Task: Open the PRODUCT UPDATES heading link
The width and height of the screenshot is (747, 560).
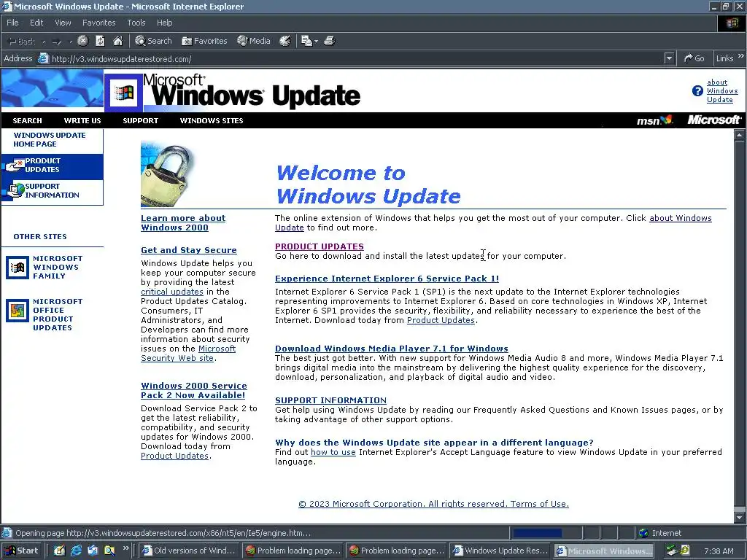Action: point(320,246)
